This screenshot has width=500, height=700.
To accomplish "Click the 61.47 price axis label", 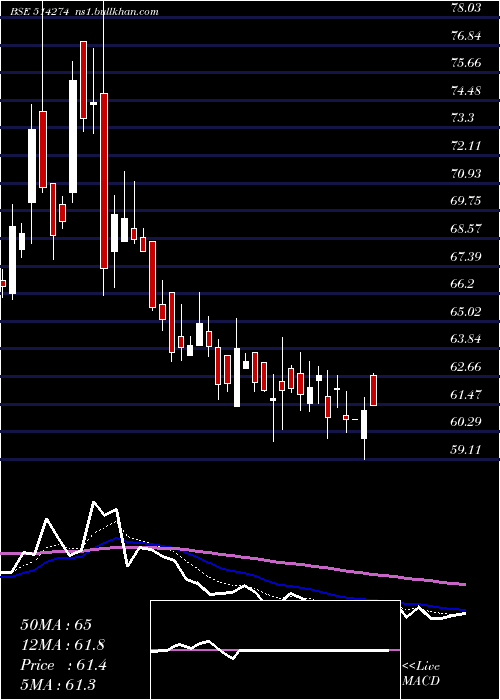I will [x=466, y=395].
